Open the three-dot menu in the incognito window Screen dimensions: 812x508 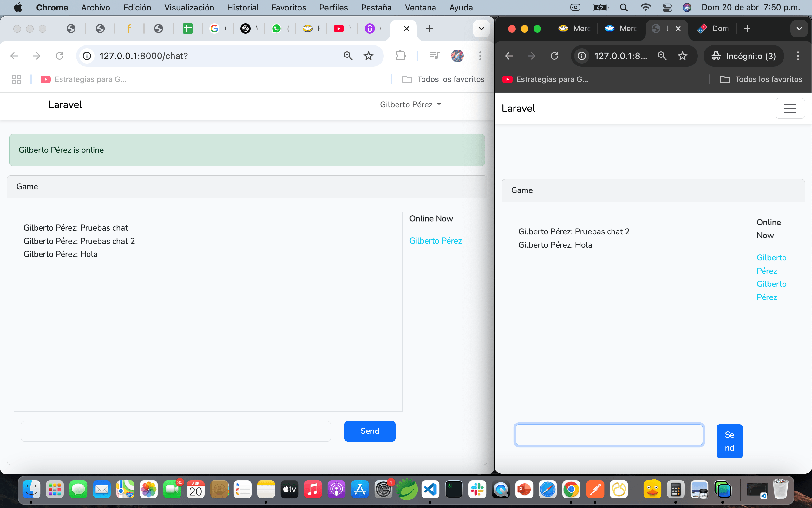(x=798, y=56)
